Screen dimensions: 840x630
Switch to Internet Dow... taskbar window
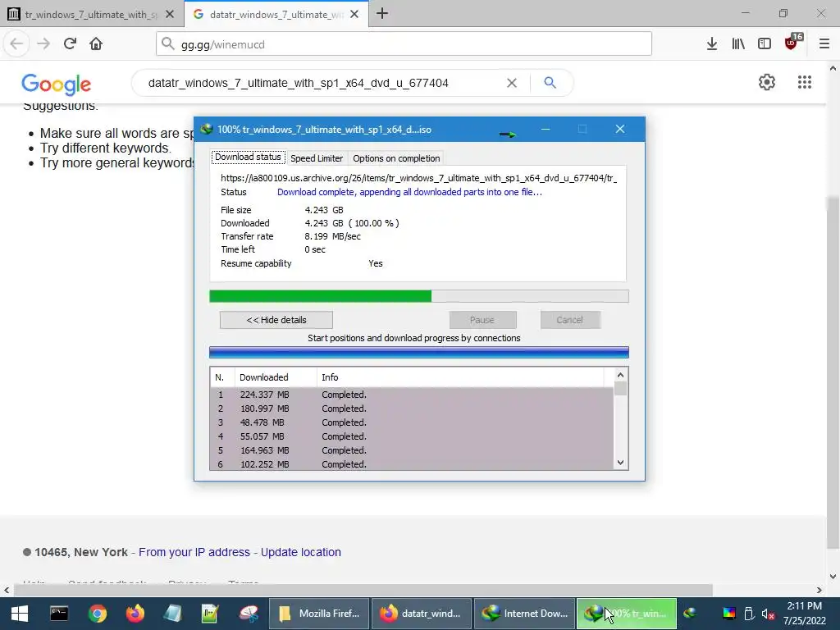[x=524, y=614]
